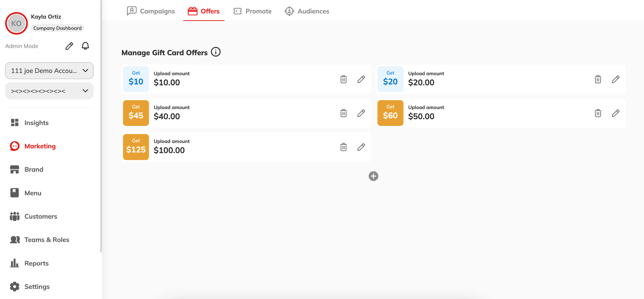This screenshot has height=299, width=644.
Task: Open the Menu section
Action: click(x=26, y=193)
